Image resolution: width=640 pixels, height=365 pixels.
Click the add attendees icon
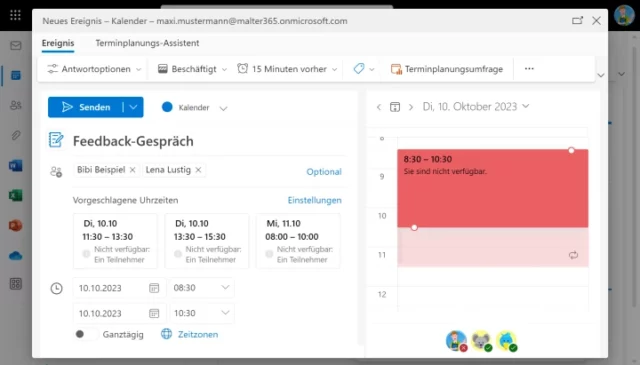coord(56,171)
